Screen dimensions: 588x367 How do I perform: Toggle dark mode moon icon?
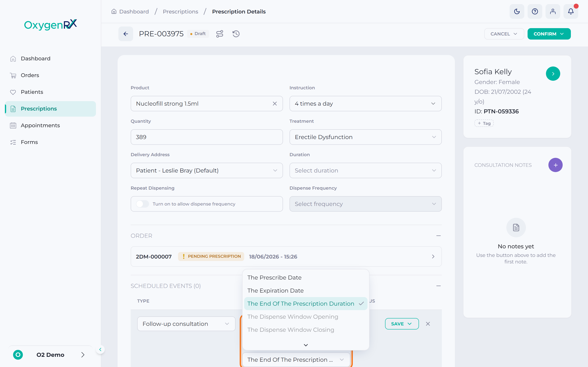517,11
